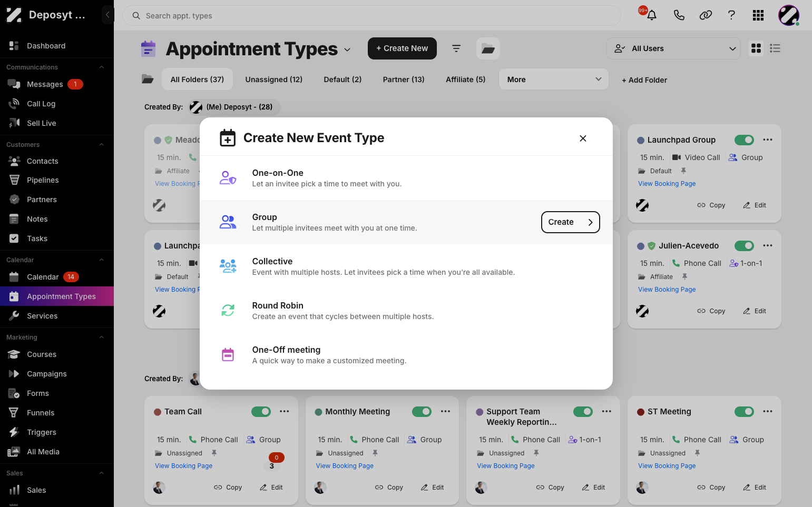Switch to list view
This screenshot has width=812, height=507.
(775, 48)
